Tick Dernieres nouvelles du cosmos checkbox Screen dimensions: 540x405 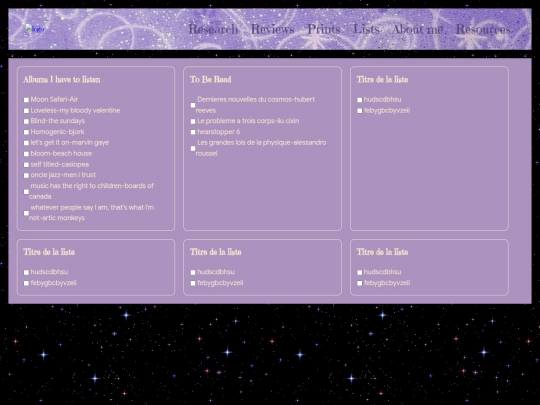[193, 105]
